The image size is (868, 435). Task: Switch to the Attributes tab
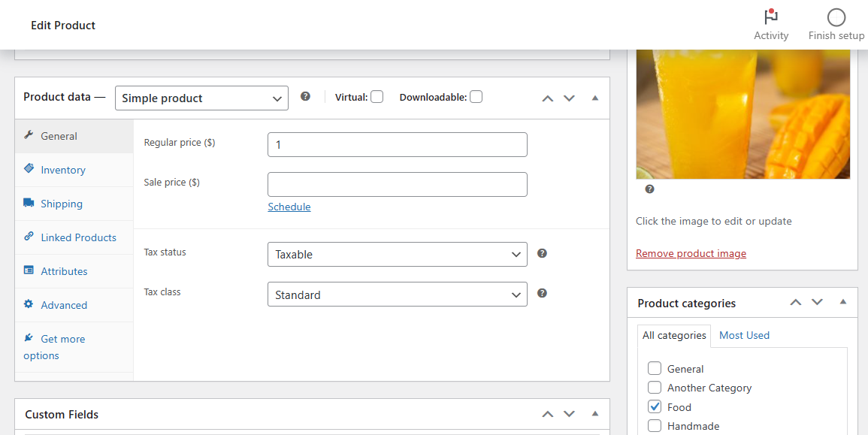tap(74, 271)
